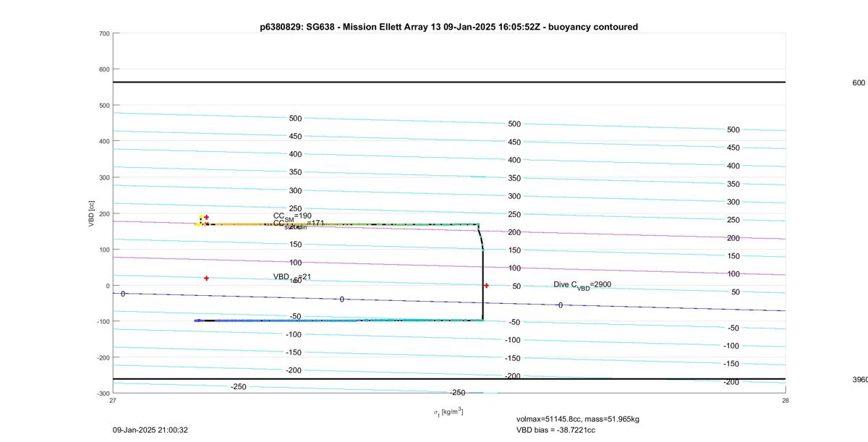Click the y-axis tick label -100
The width and height of the screenshot is (868, 442).
103,321
